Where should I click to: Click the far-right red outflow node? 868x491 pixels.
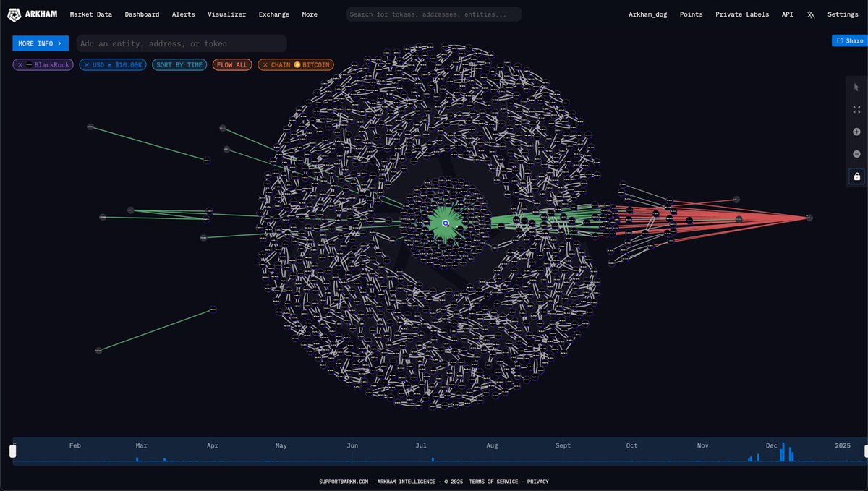pyautogui.click(x=809, y=217)
